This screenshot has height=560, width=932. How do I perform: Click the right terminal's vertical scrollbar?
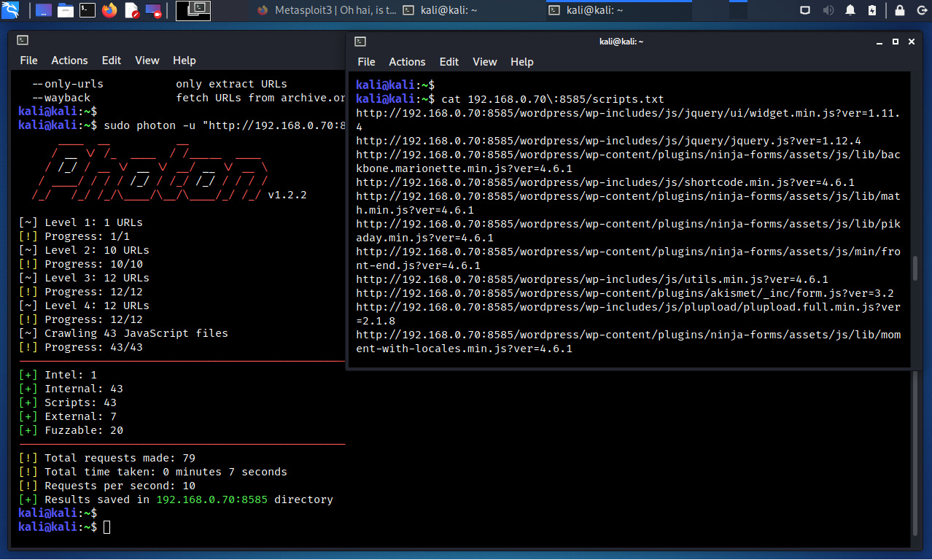coord(915,268)
